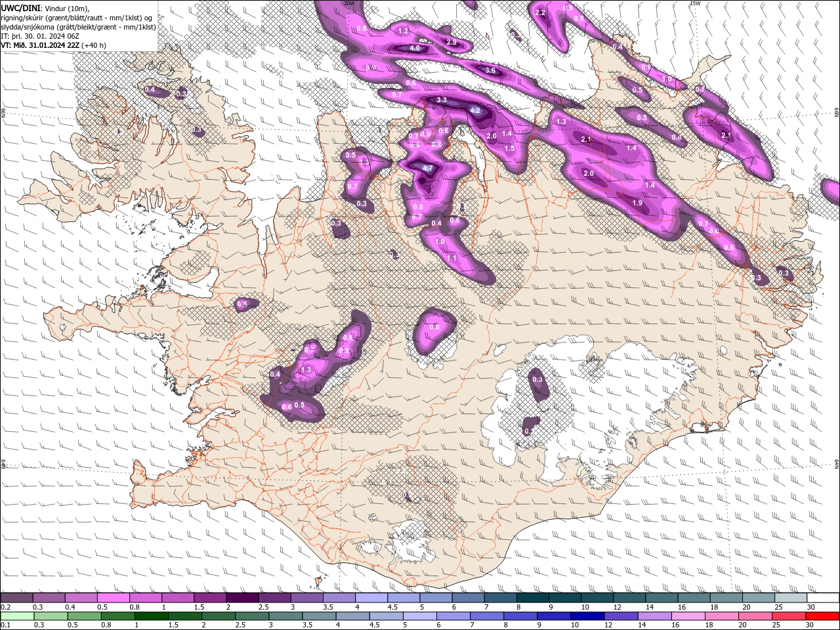The image size is (840, 630).
Task: Click the 0.1 label under the lower legend
Action: (x=5, y=625)
